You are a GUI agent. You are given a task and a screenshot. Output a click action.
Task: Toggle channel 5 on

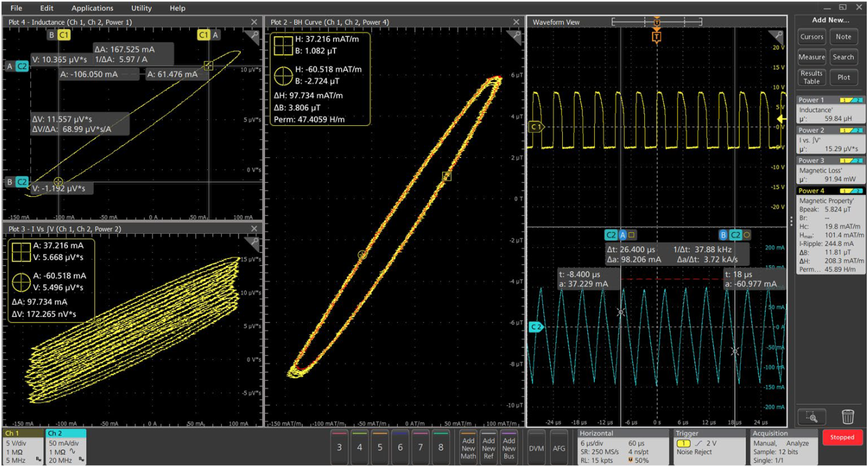coord(380,447)
